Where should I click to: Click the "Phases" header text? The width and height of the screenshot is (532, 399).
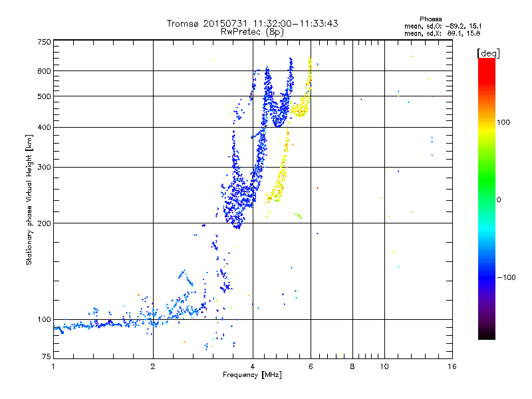(430, 19)
